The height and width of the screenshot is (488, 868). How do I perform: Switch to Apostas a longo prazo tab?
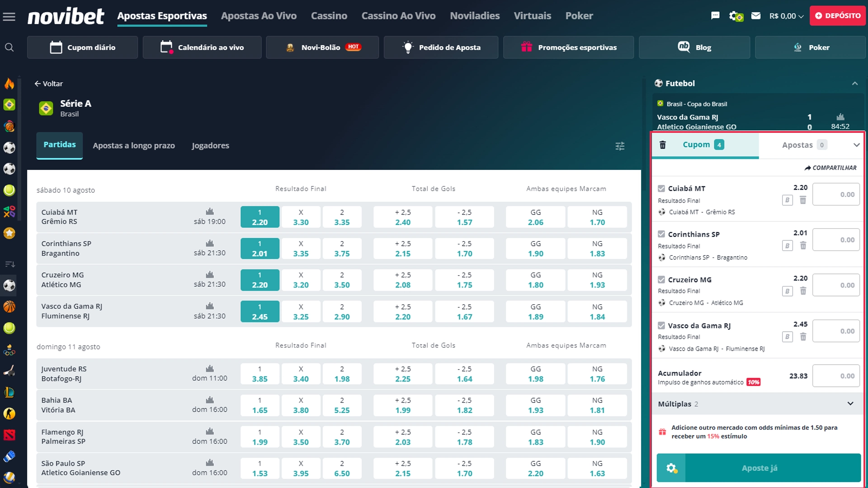click(134, 145)
